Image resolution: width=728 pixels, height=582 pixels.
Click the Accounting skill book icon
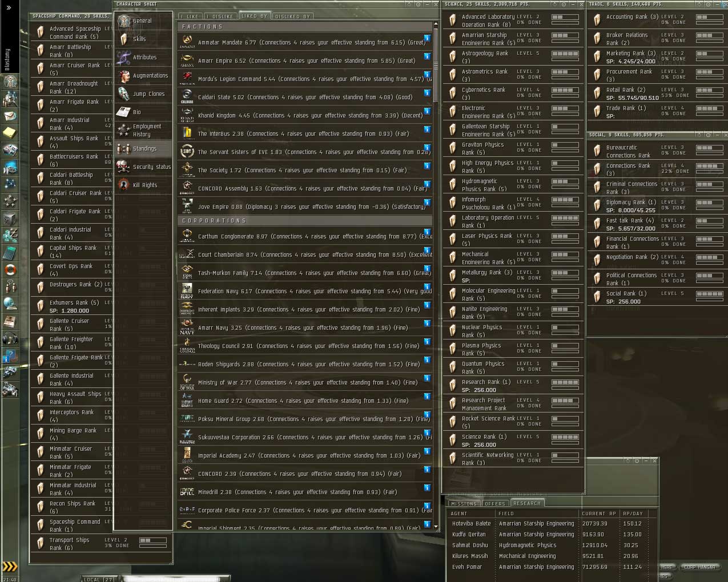[597, 21]
